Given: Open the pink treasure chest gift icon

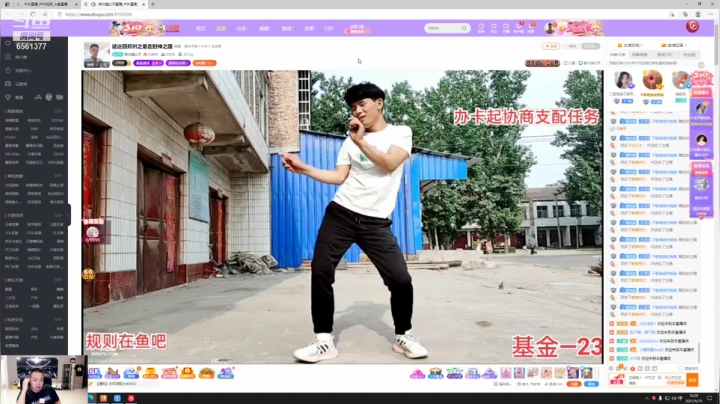Looking at the screenshot, I should pyautogui.click(x=169, y=372).
